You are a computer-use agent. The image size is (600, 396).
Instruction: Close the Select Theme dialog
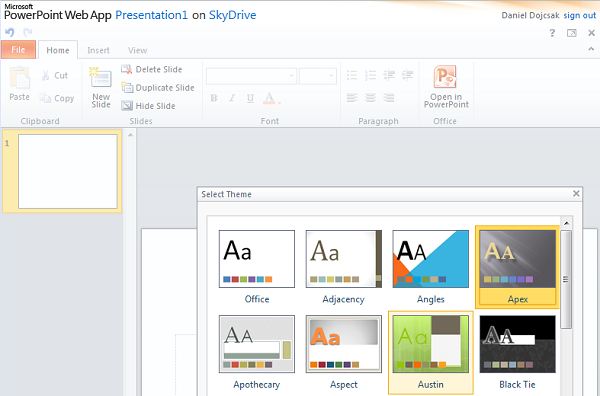(x=576, y=194)
